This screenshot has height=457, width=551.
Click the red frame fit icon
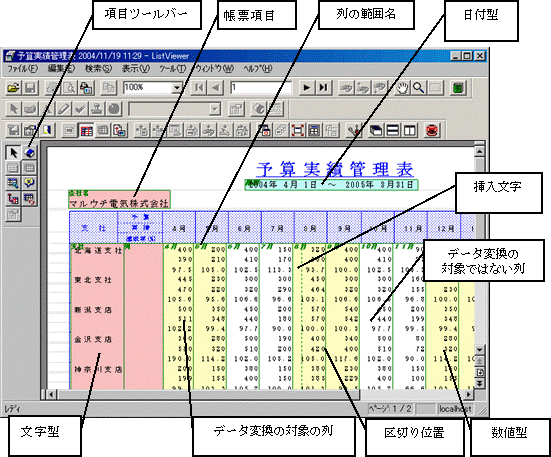coord(298,131)
